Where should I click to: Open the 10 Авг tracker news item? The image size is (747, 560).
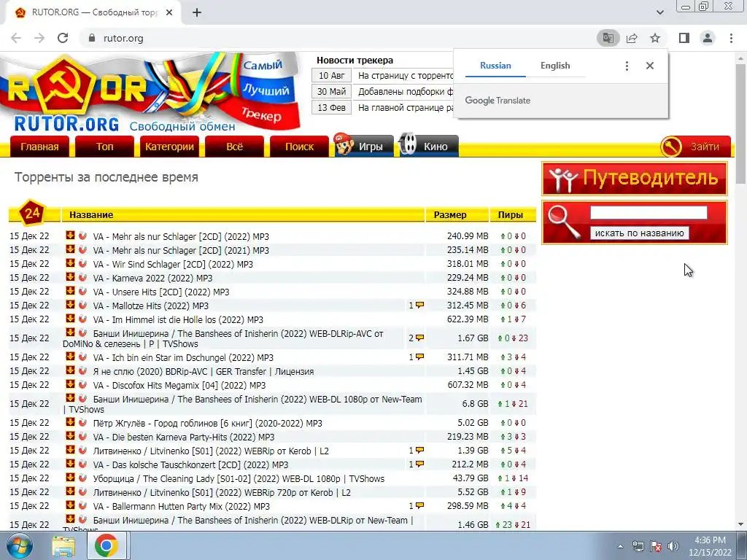pyautogui.click(x=406, y=75)
